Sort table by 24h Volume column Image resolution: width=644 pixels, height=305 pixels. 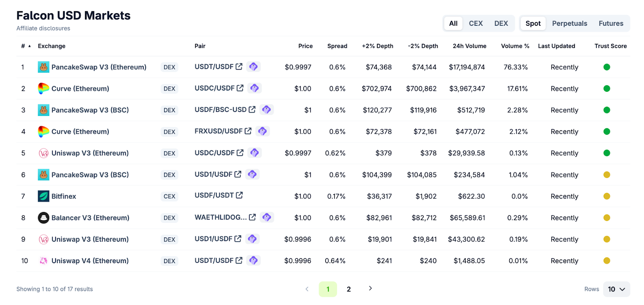(x=469, y=46)
